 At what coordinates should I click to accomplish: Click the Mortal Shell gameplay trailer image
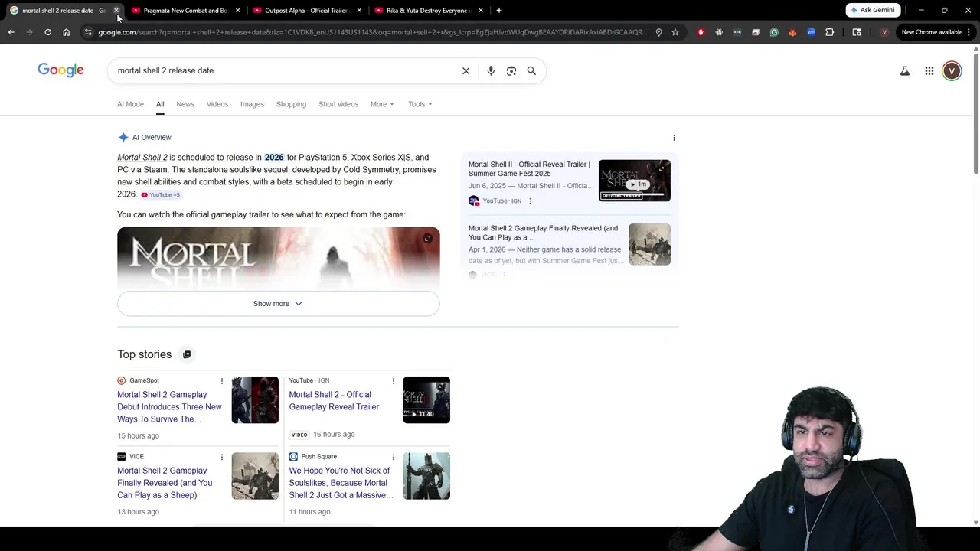click(x=278, y=259)
